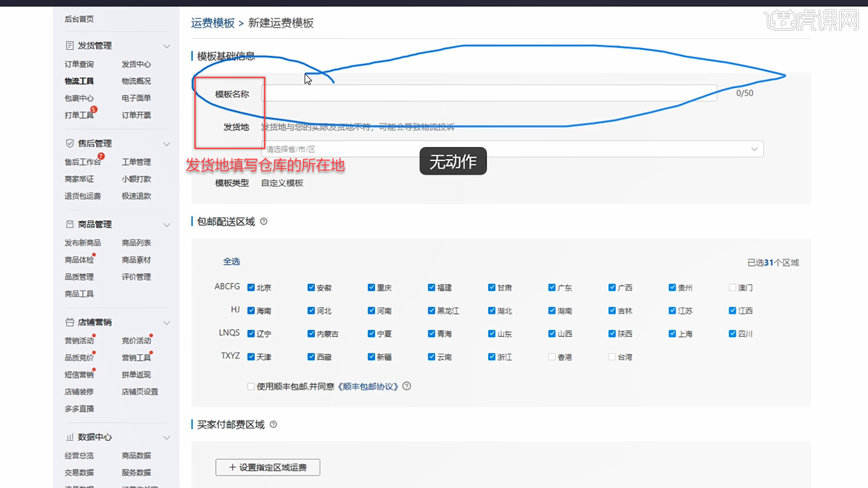Viewport: 868px width, 488px height.
Task: Check the 台湾 checkbox
Action: (x=612, y=357)
